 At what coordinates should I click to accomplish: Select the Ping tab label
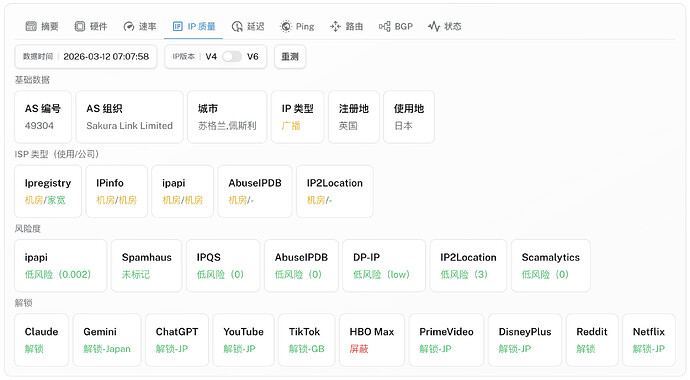pos(305,26)
